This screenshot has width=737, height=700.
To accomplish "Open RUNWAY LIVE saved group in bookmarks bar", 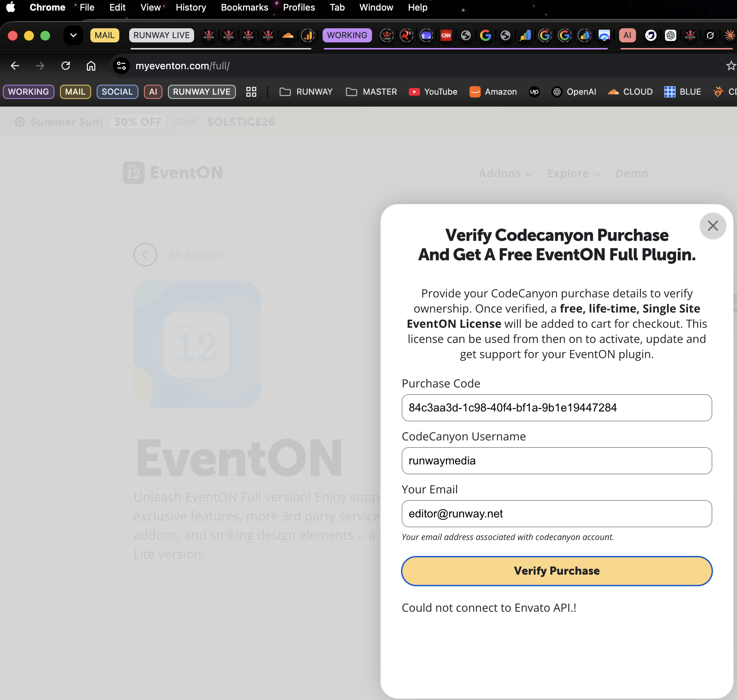I will pyautogui.click(x=202, y=92).
